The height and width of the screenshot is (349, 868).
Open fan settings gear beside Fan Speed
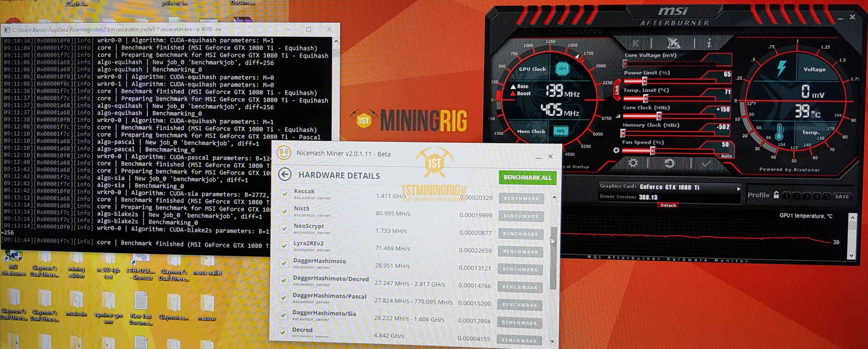coord(616,150)
